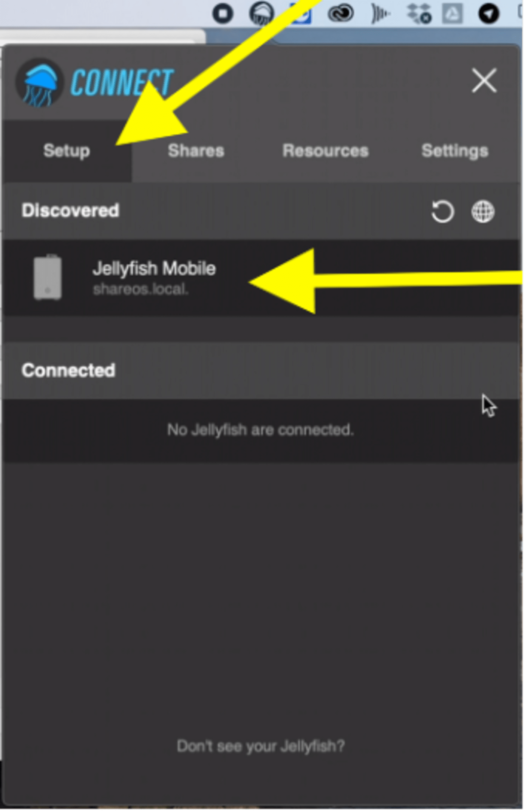Click the Creative Cloud menu bar icon
This screenshot has width=524, height=812.
340,13
